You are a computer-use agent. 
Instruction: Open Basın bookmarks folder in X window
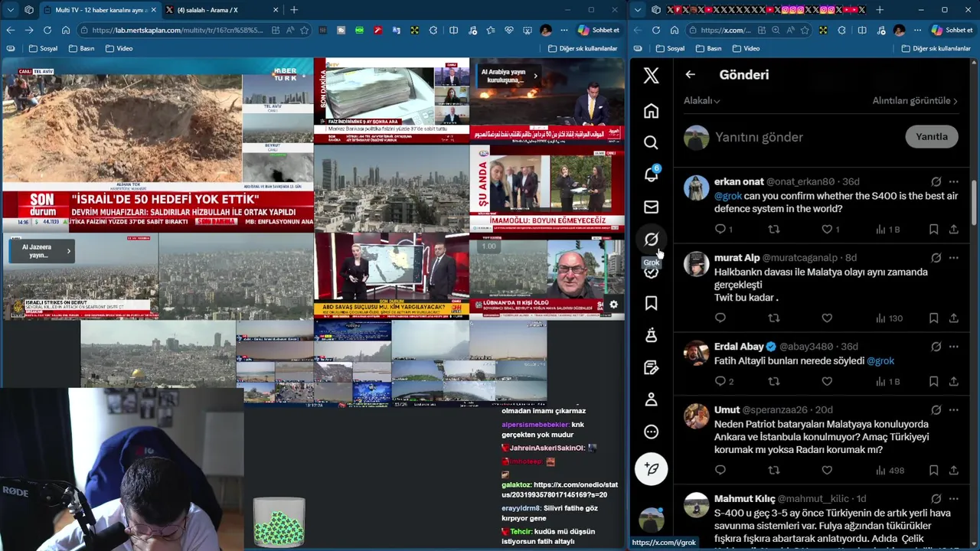point(708,48)
